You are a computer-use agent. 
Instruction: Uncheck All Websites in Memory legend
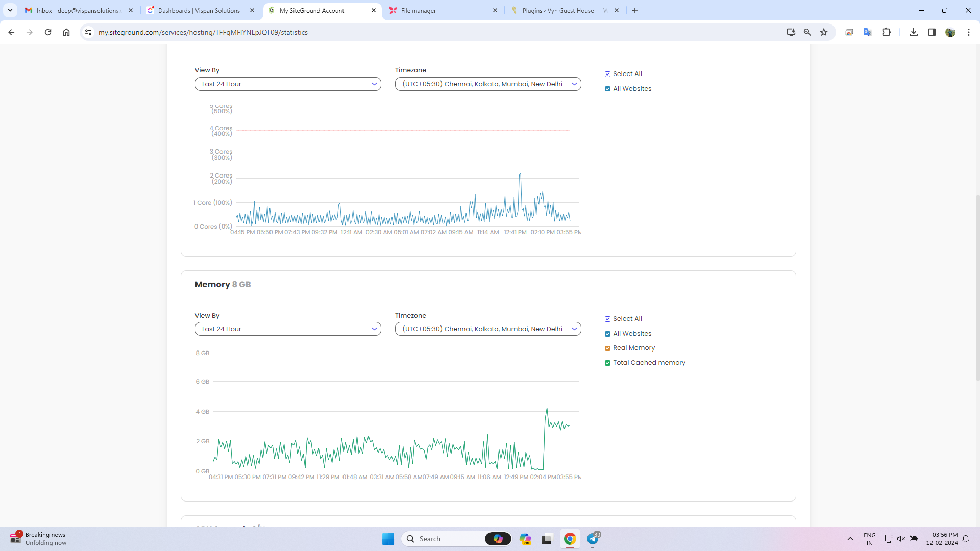pos(607,334)
